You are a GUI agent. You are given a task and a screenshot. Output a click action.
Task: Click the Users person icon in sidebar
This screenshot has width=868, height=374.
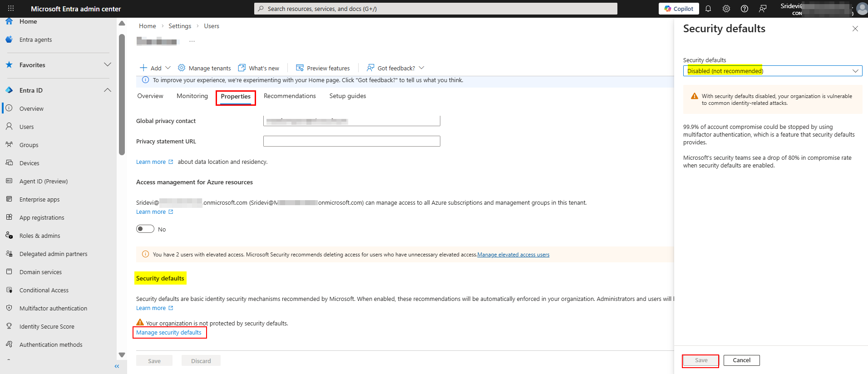9,127
